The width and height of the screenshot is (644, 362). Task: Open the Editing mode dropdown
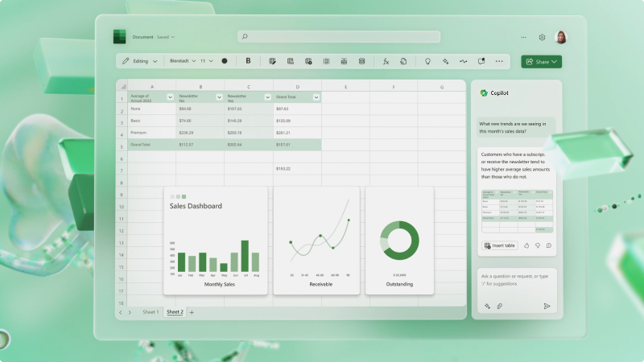pyautogui.click(x=139, y=61)
